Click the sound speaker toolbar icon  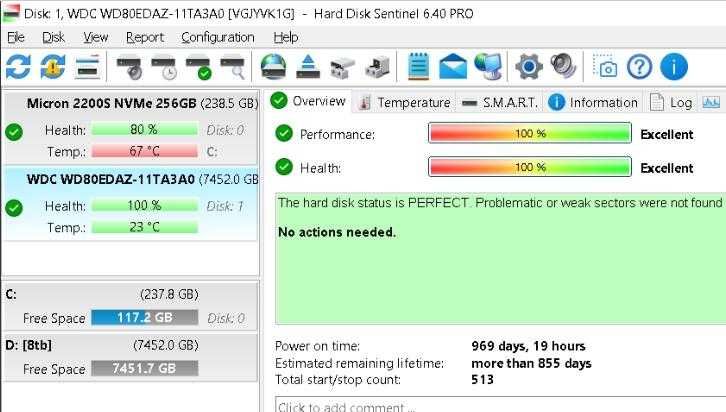click(563, 66)
